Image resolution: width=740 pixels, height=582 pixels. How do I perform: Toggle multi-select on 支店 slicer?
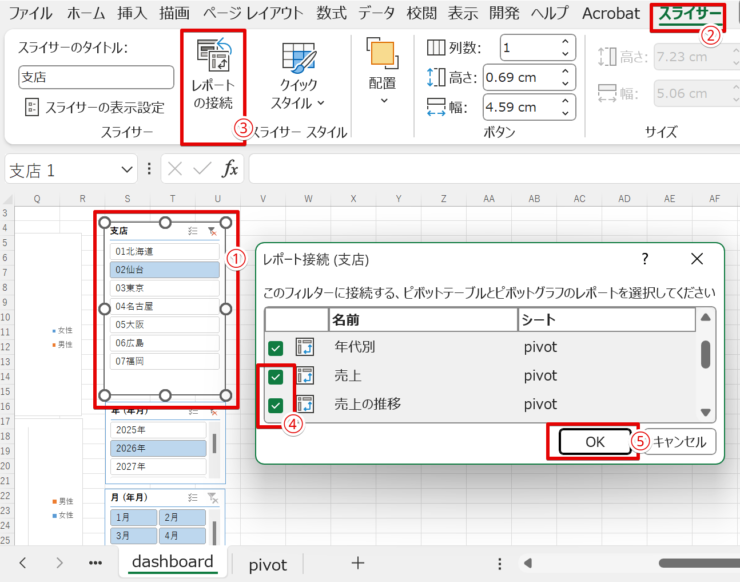pyautogui.click(x=193, y=231)
